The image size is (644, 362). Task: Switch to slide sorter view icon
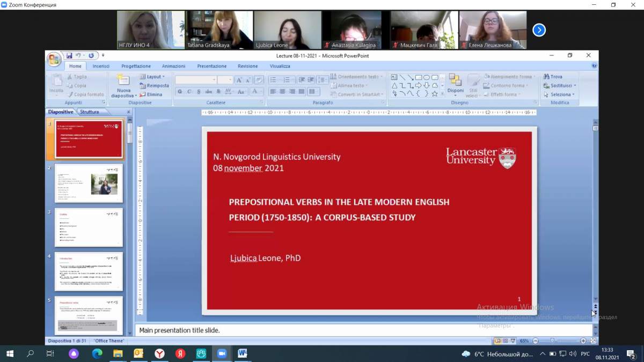coord(505,341)
